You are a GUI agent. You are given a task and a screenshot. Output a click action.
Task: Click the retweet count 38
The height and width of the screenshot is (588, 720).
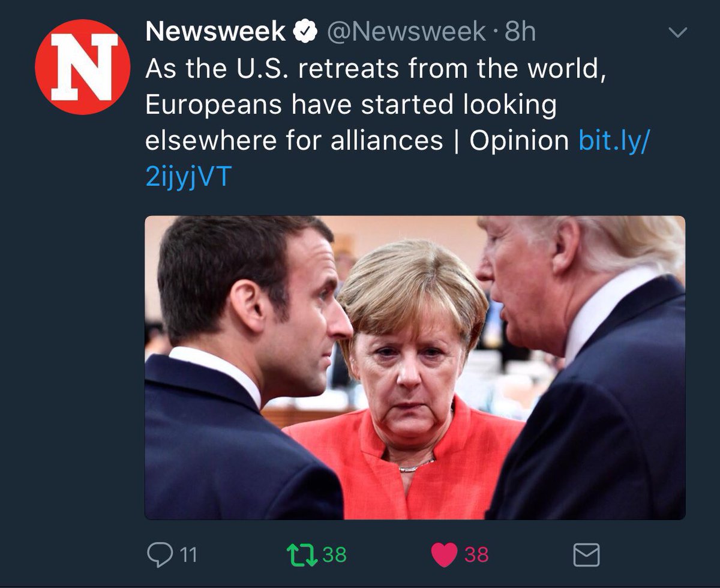(335, 555)
